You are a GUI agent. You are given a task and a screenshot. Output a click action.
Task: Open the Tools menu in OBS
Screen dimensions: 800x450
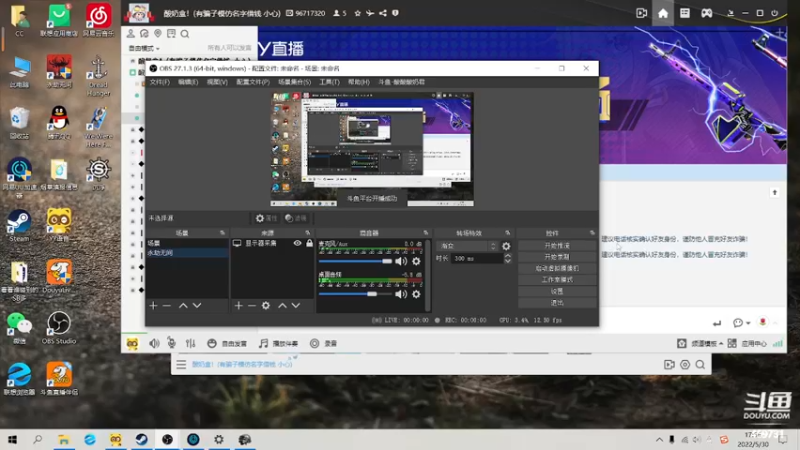329,82
